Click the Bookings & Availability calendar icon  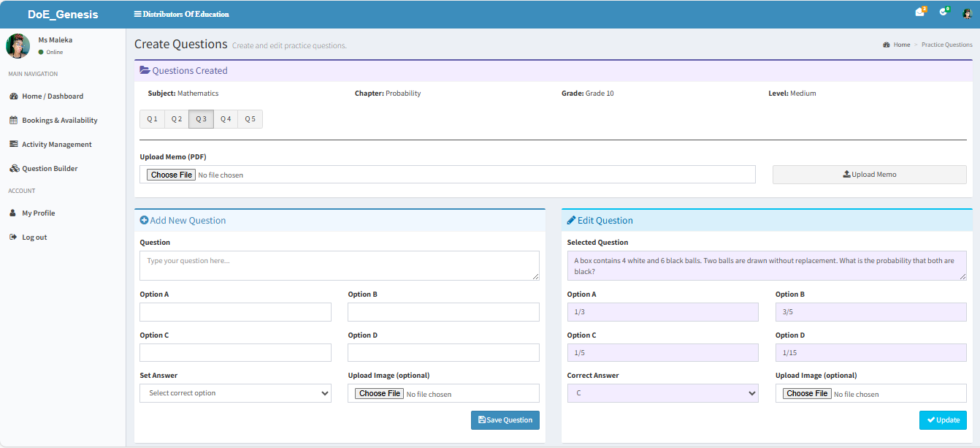coord(13,121)
